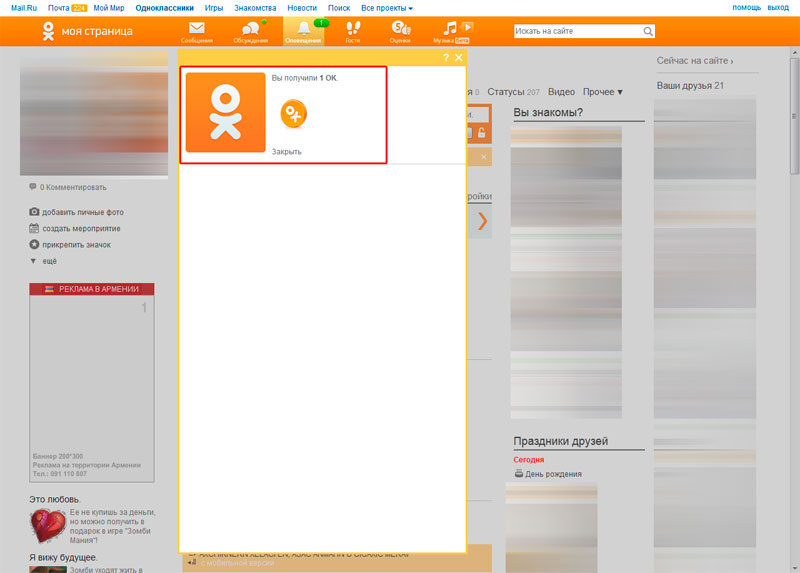Open Новости in top bar
The image size is (800, 573).
tap(302, 8)
